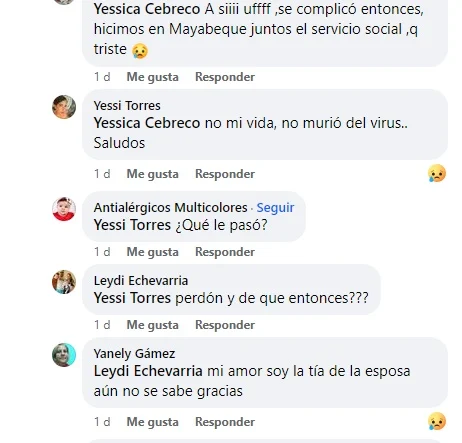Like Antialérgicos Multicolores comment with Me gusta
Image resolution: width=462 pixels, height=443 pixels.
(x=152, y=252)
